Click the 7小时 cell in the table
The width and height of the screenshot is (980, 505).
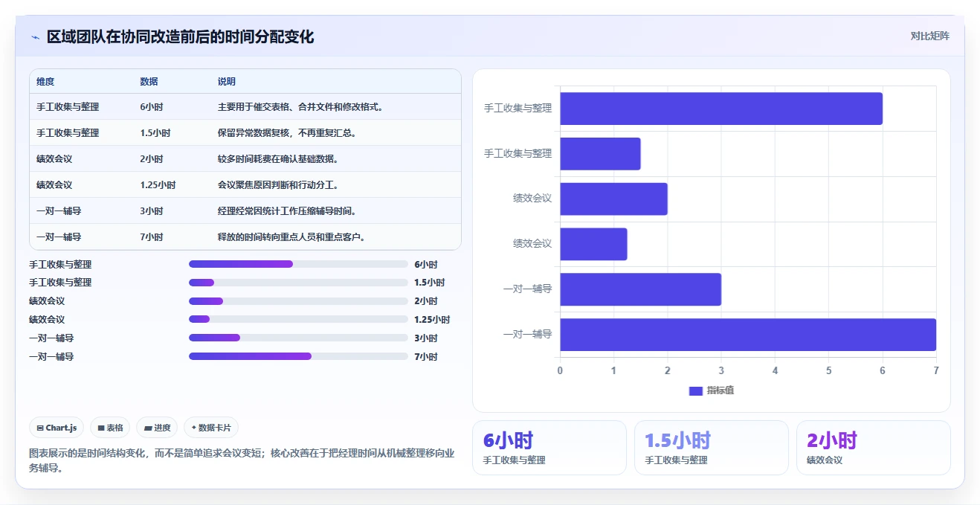click(152, 237)
